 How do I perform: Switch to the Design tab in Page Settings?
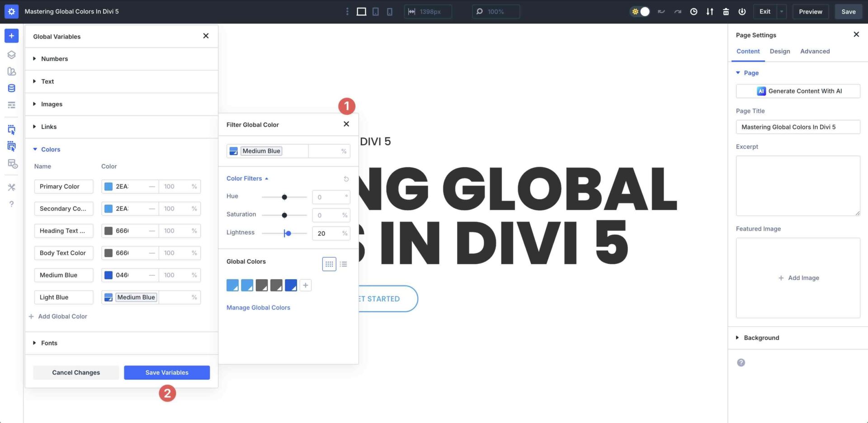[780, 51]
